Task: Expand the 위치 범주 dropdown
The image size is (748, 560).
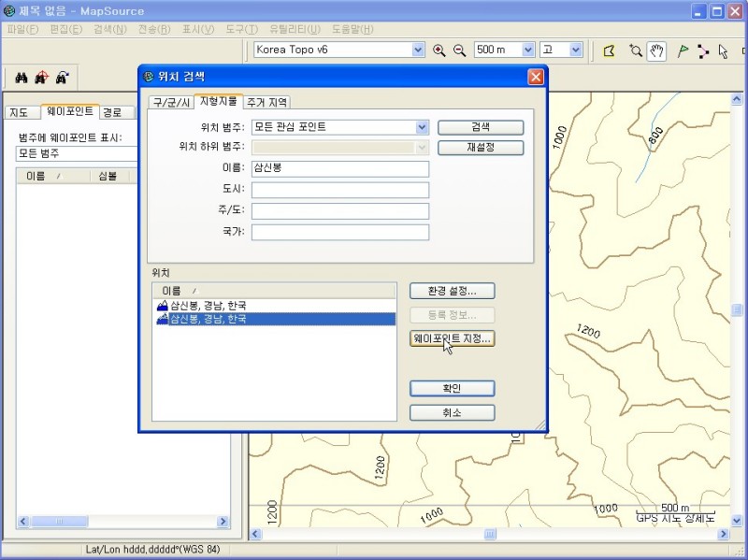Action: click(422, 127)
